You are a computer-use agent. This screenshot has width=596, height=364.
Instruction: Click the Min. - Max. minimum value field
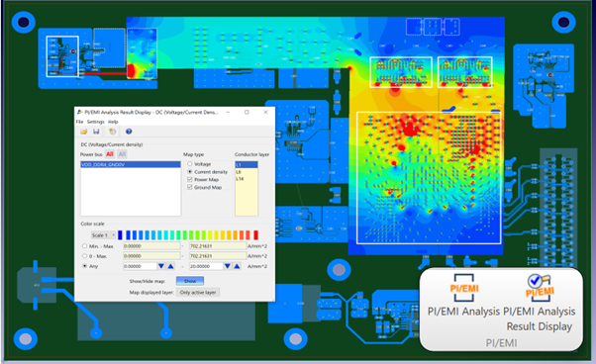(x=151, y=246)
